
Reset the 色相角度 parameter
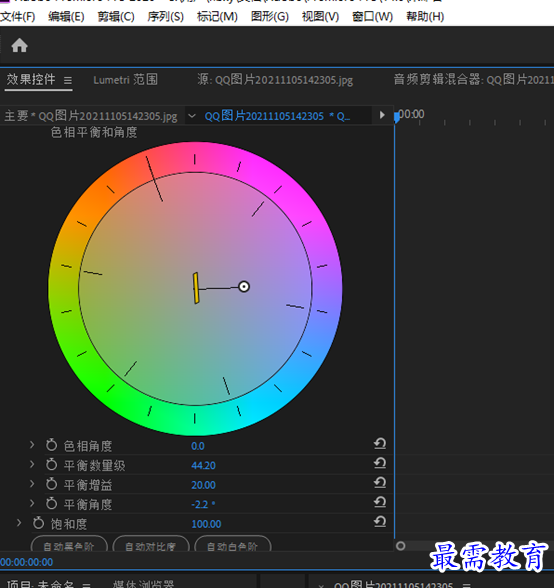380,444
